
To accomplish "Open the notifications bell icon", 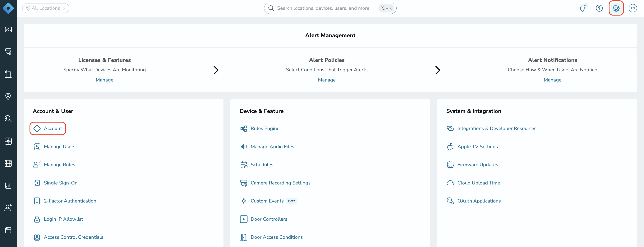I will (x=582, y=8).
